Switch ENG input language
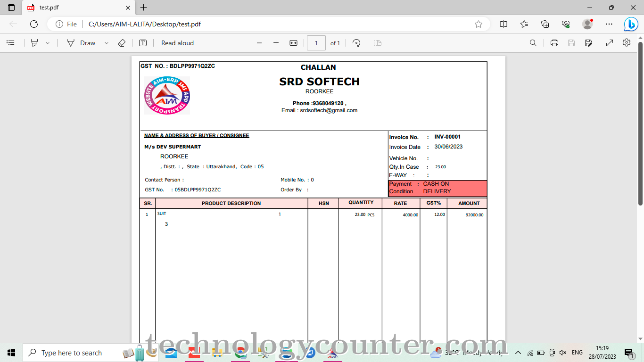 (x=577, y=353)
